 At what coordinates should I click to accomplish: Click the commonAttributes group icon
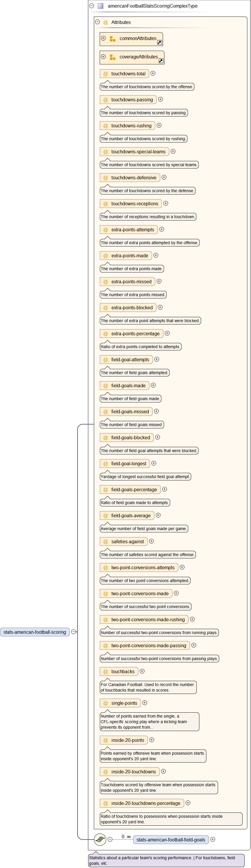click(113, 39)
